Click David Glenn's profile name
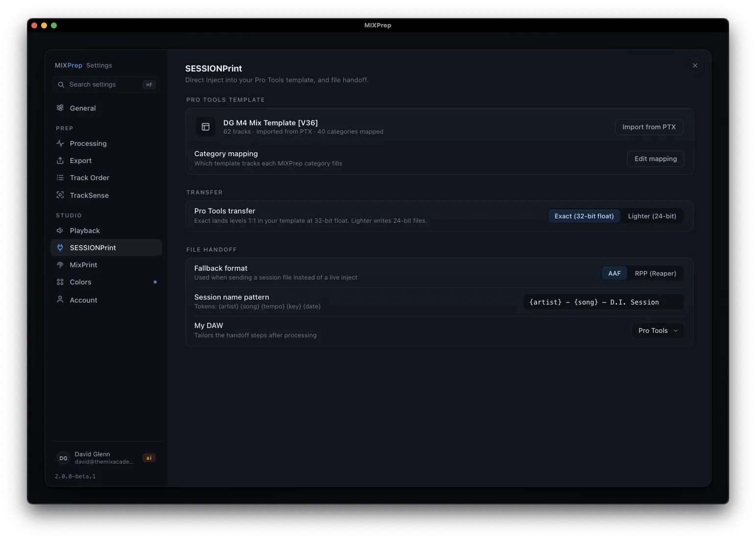This screenshot has height=540, width=756. click(x=93, y=454)
